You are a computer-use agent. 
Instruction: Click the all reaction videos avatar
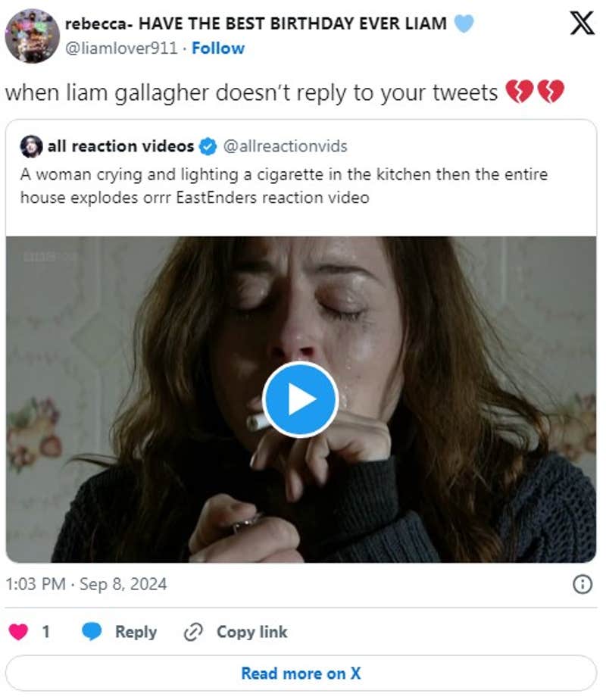pos(32,146)
